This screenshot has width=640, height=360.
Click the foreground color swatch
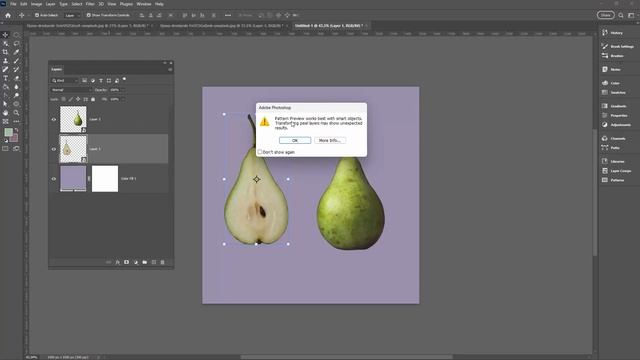(x=8, y=132)
